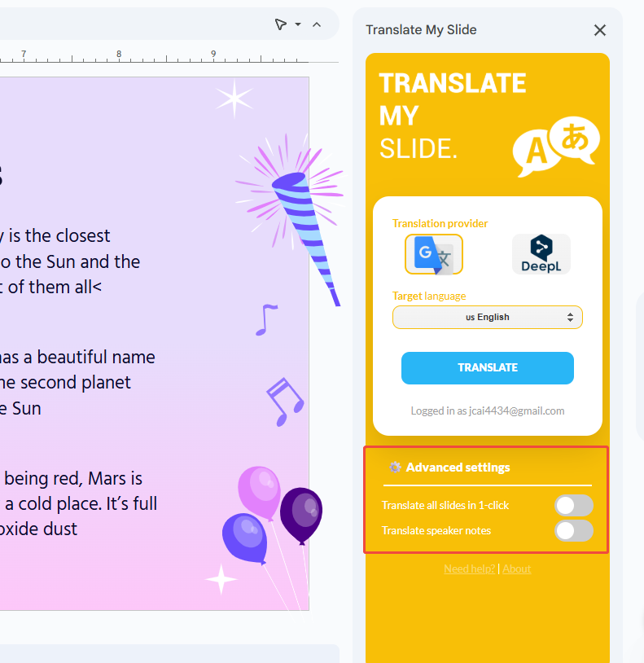
Task: Click the blue TRANSLATE button
Action: coord(487,367)
